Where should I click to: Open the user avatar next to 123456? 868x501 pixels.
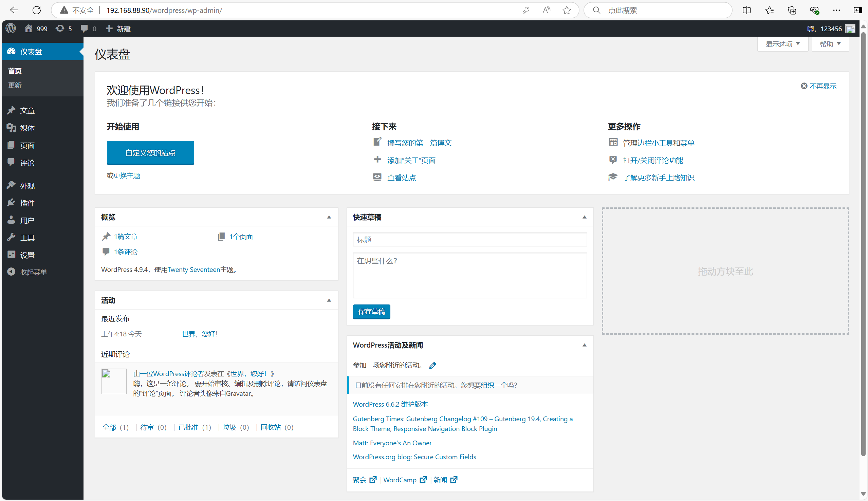coord(850,29)
